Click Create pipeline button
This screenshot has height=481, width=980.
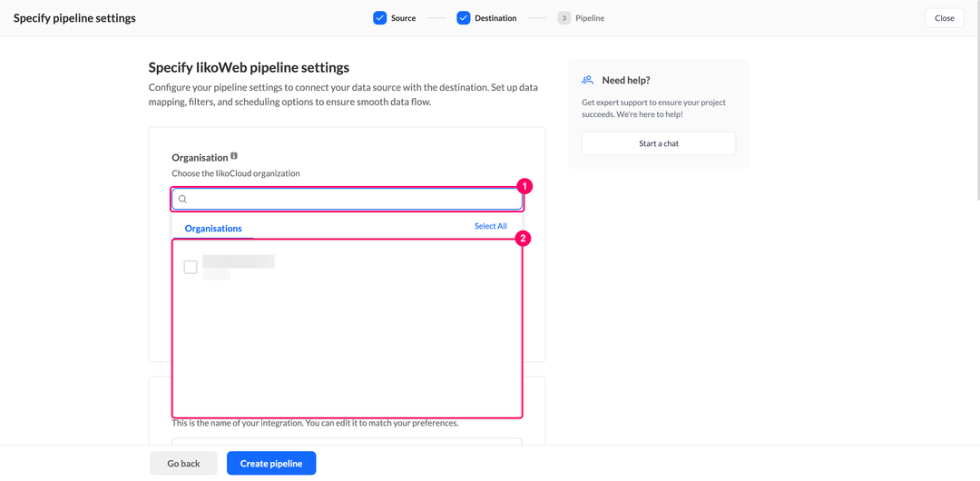pyautogui.click(x=271, y=464)
